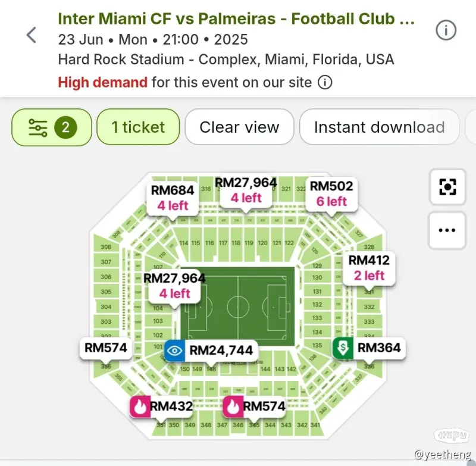Open the RM502 6 left price bubble

click(331, 193)
